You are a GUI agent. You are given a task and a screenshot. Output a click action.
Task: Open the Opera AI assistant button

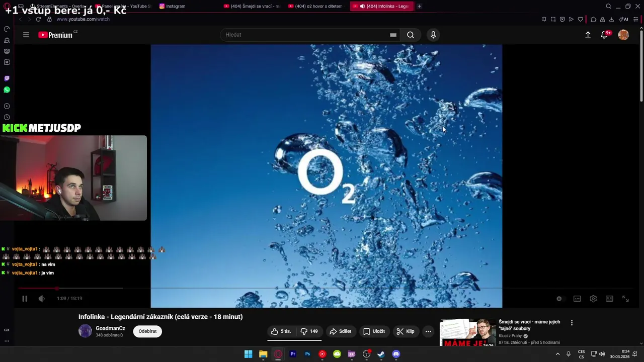point(623,19)
